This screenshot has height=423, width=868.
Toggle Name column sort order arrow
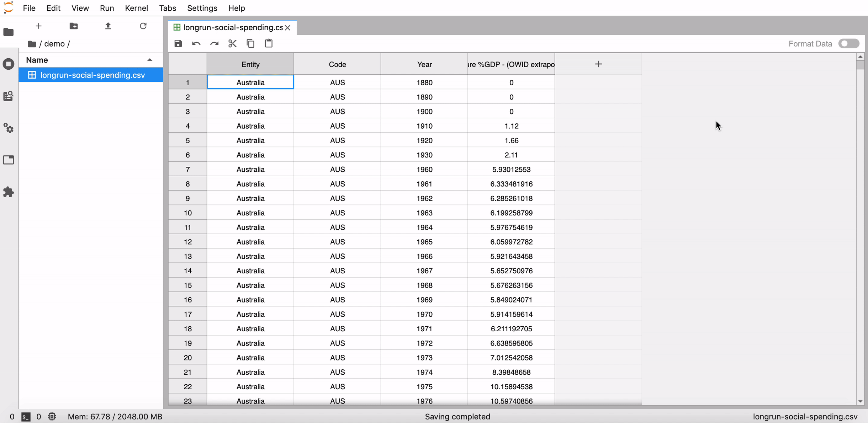coord(149,60)
